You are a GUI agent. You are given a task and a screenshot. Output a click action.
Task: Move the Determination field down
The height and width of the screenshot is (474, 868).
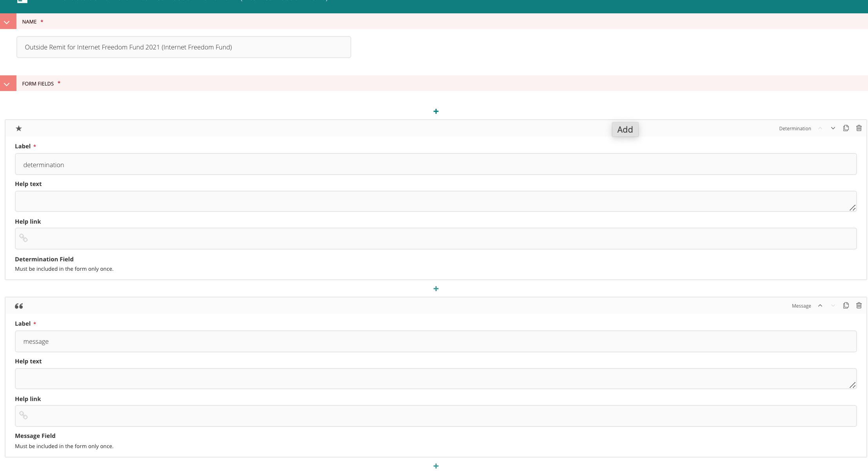[833, 128]
